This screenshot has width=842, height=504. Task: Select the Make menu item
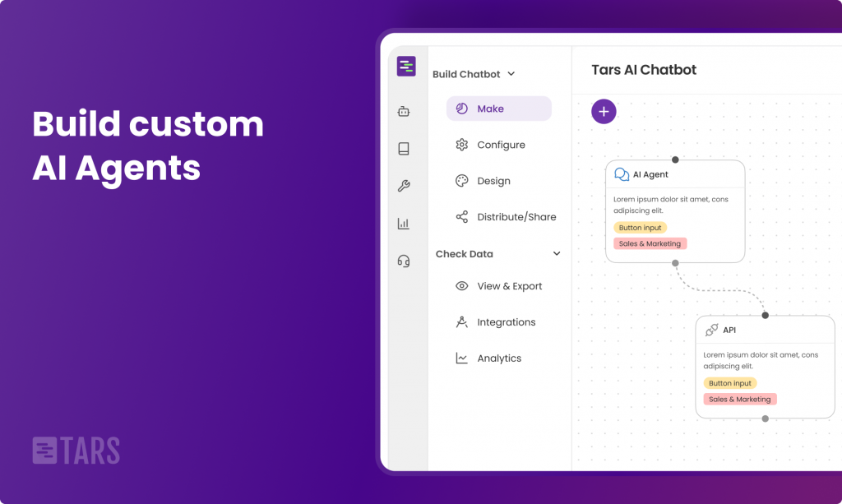499,109
